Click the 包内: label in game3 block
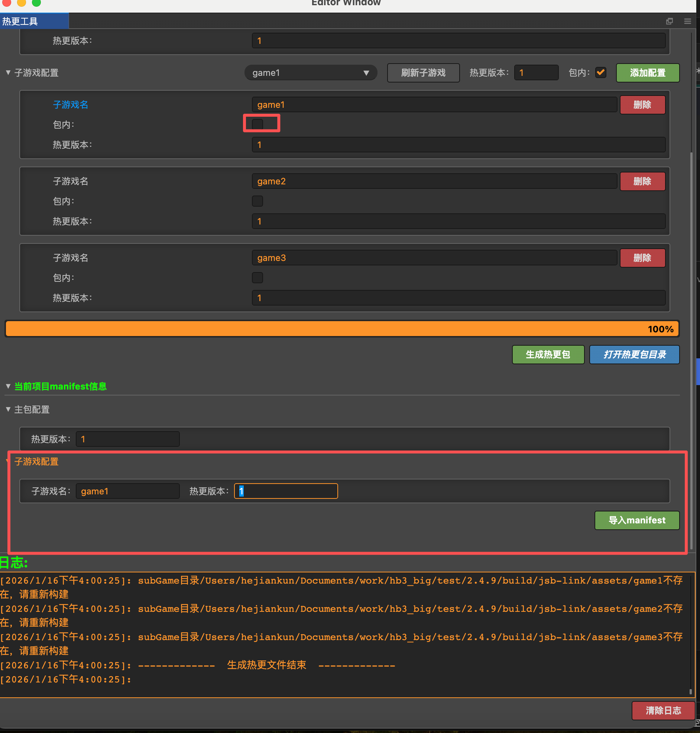This screenshot has height=733, width=700. pos(64,278)
